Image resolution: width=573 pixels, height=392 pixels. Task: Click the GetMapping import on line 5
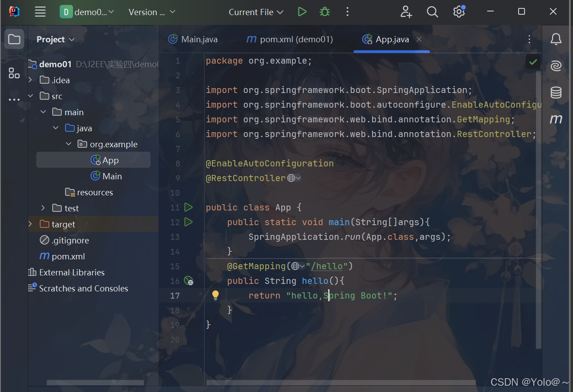click(484, 119)
